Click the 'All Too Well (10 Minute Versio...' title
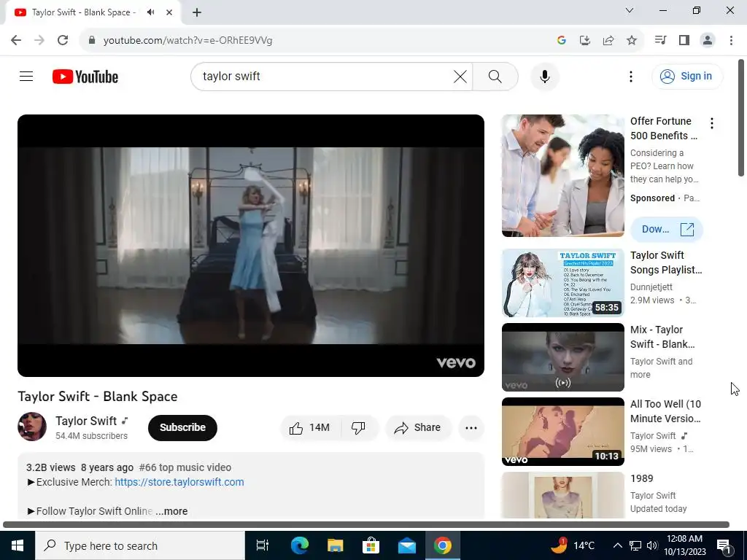Image resolution: width=747 pixels, height=560 pixels. point(665,411)
